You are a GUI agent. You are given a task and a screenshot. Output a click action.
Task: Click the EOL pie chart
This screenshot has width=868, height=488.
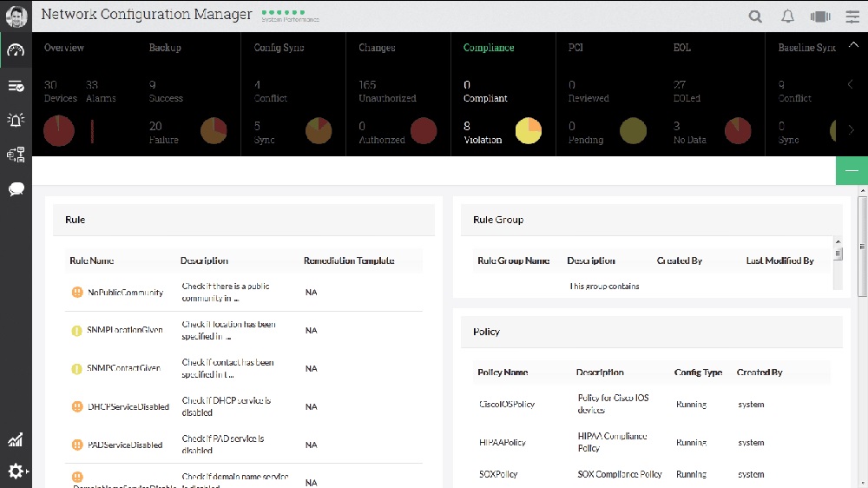738,131
